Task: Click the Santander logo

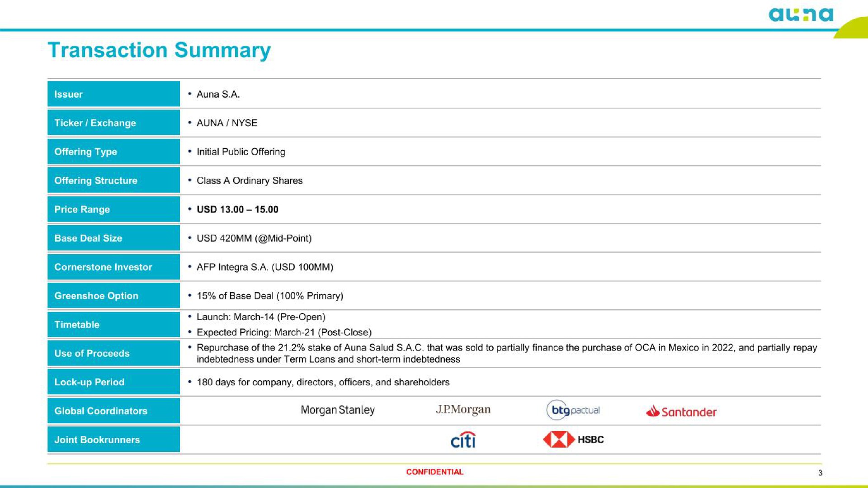Action: 681,412
